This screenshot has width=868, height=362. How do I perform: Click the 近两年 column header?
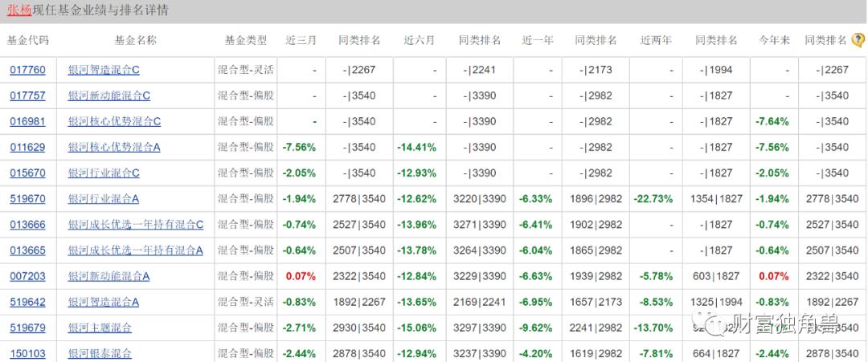[x=656, y=40]
